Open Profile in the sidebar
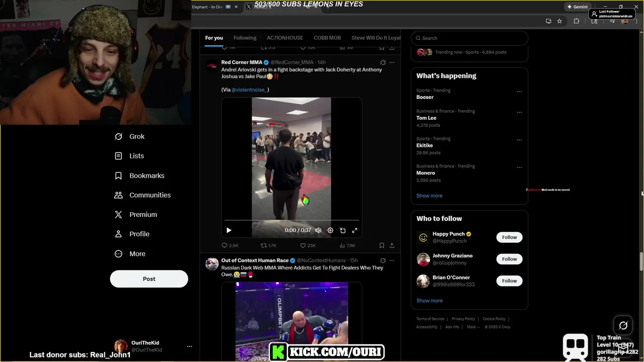 tap(132, 234)
